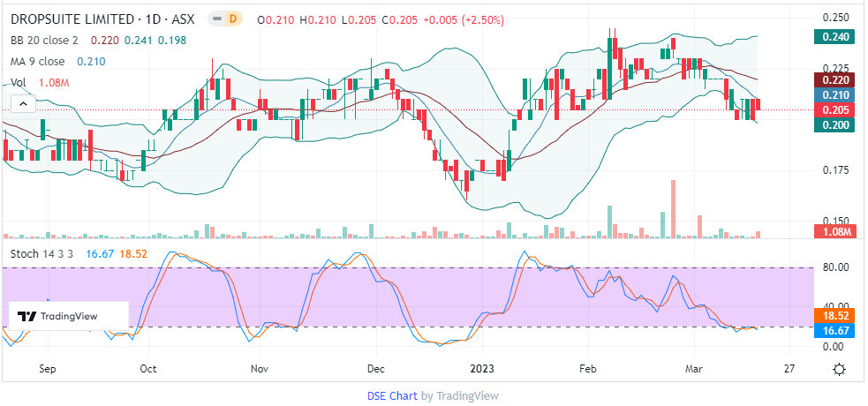Screen dimensions: 868x406
Task: Click the 1.08M volume axis label
Action: click(x=835, y=232)
